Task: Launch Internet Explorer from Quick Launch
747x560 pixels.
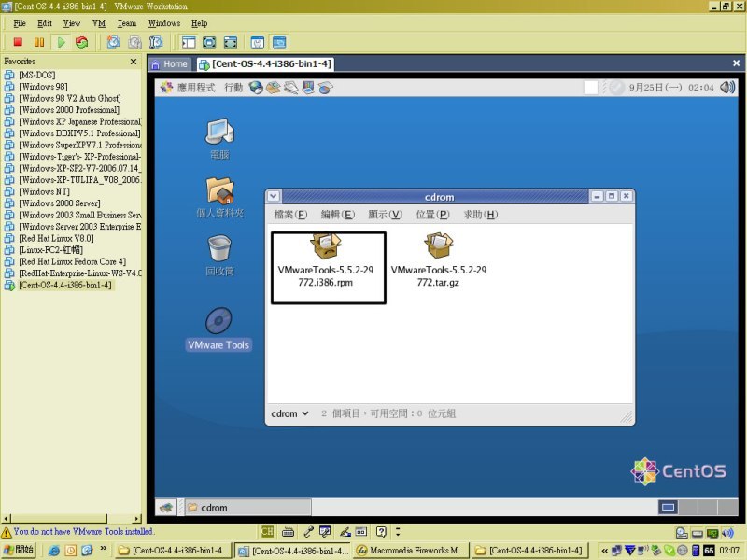Action: pos(54,551)
